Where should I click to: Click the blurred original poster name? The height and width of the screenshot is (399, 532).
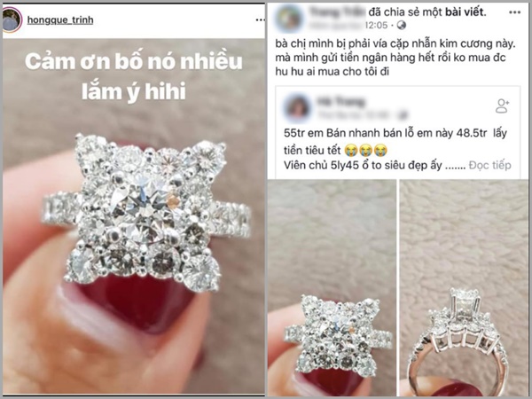point(340,101)
